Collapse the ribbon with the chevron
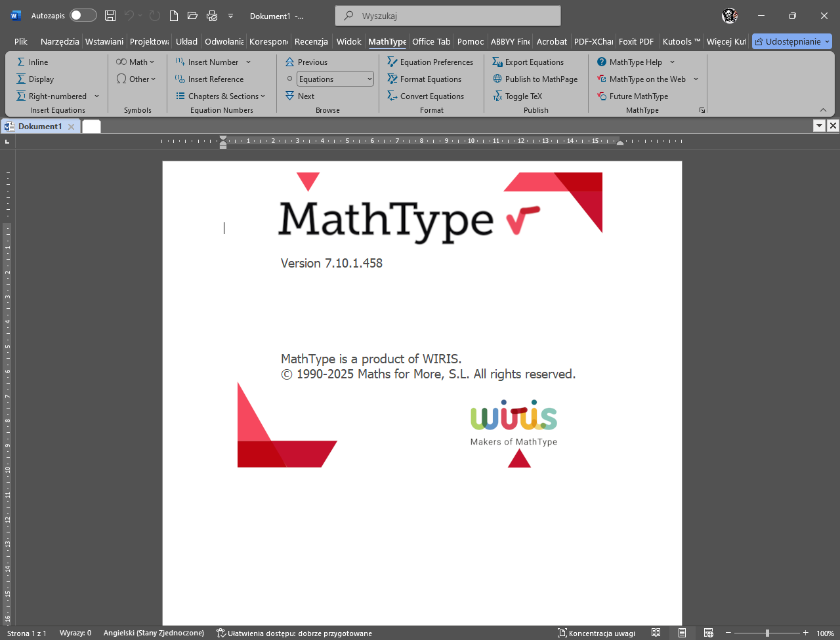 [x=823, y=110]
